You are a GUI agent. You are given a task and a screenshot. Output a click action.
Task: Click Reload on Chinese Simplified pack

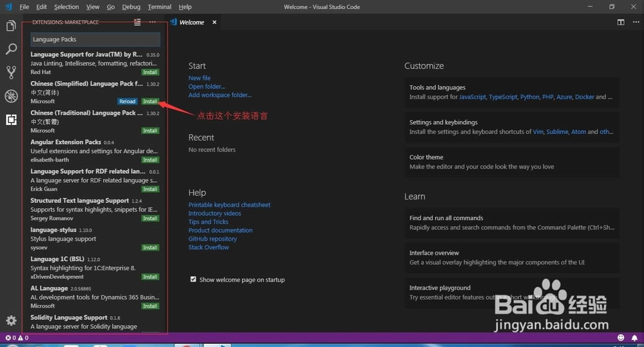click(x=128, y=102)
